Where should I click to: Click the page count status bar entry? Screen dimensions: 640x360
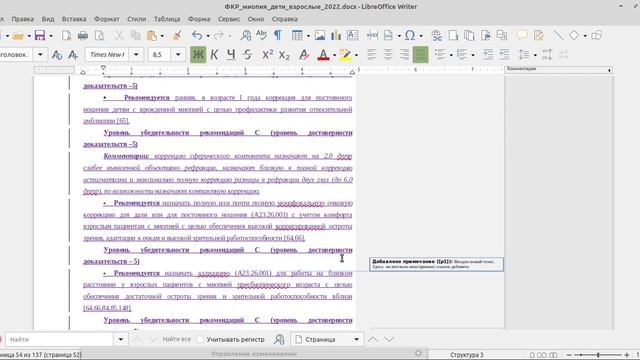(x=41, y=355)
